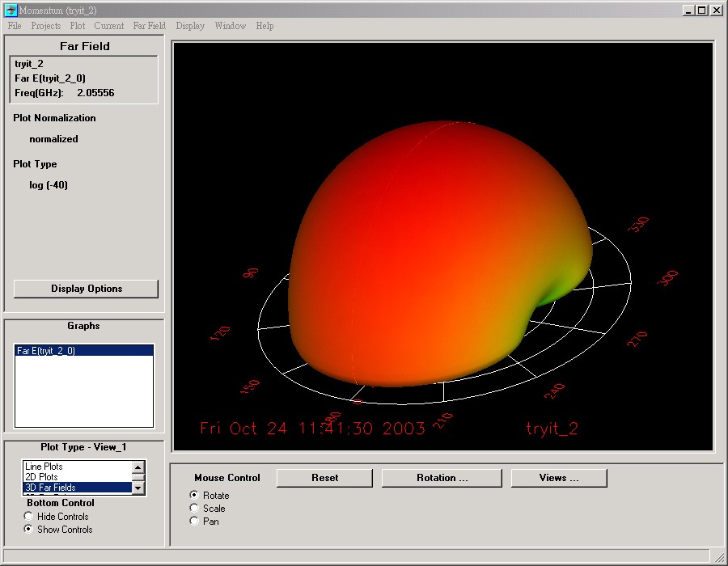This screenshot has height=566, width=728.
Task: Click the Far E(tryit_2_0) info text
Action: point(49,78)
